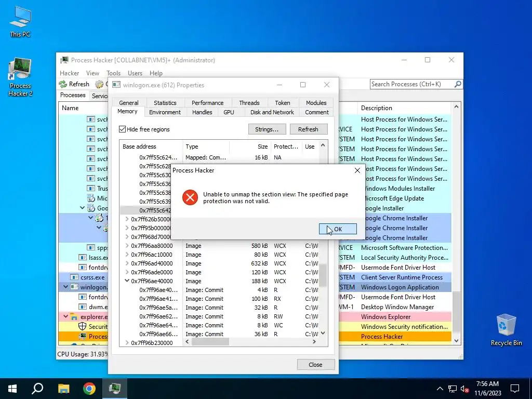Select the Processes tab in main window

[73, 95]
